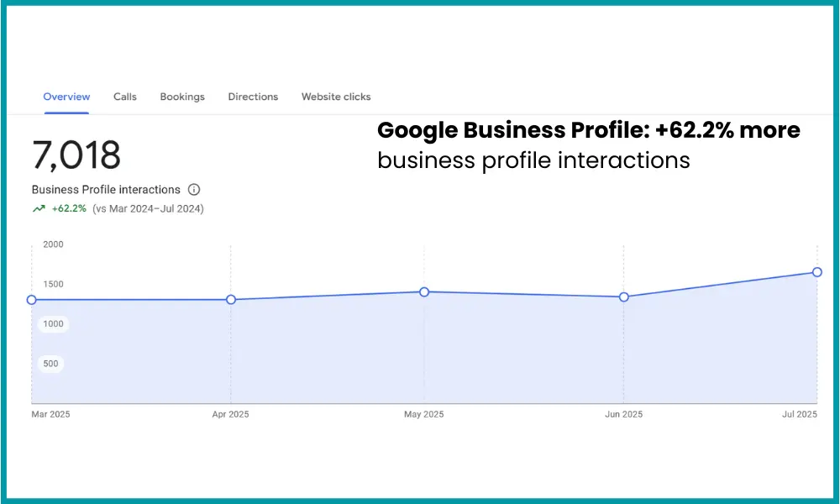
Task: Click the Business Profile interactions label
Action: [x=105, y=190]
